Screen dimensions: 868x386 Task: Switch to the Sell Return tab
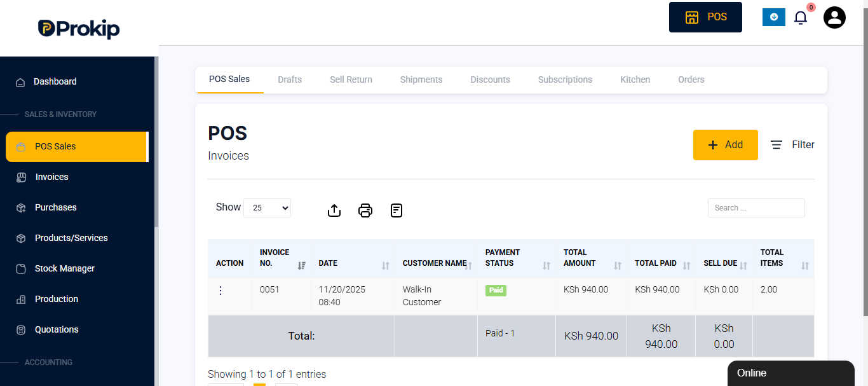(x=351, y=80)
